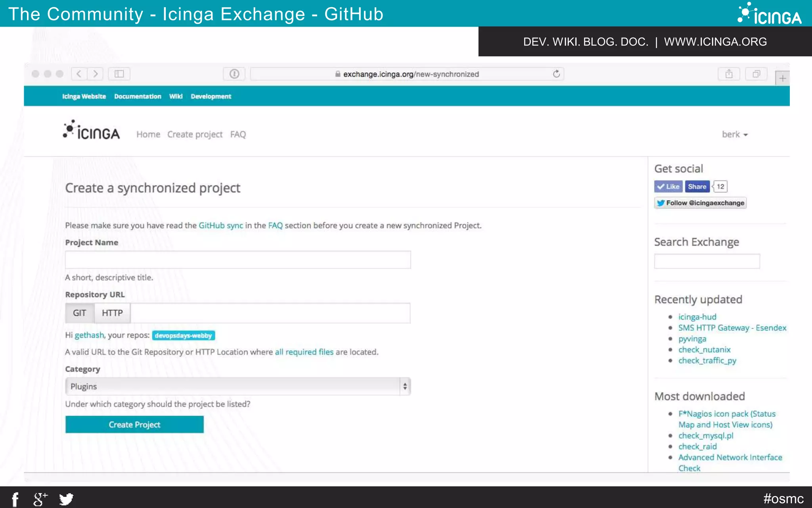Go to Home navigation item
Image resolution: width=812 pixels, height=508 pixels.
[x=148, y=135]
